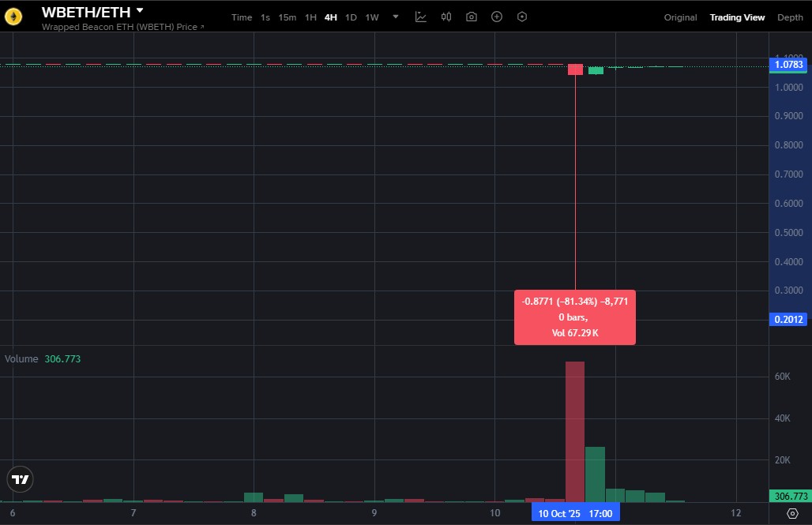Click the 1.0783 current price label
The image size is (812, 525).
click(x=789, y=65)
